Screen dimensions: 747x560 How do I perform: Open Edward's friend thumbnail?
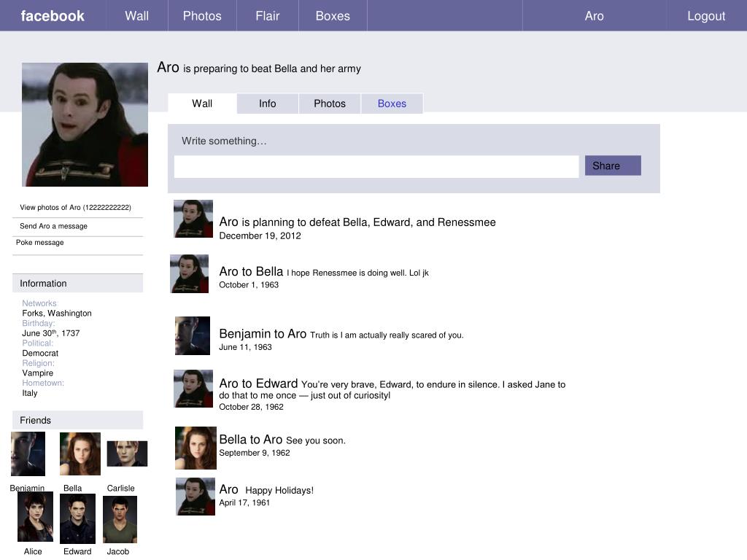(77, 518)
